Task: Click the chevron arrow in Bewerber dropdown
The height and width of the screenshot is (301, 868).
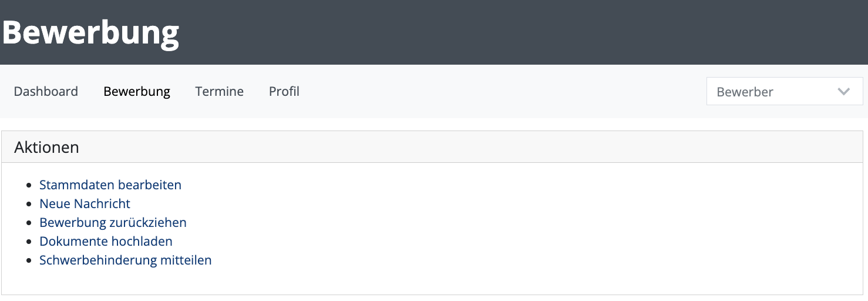Action: 843,92
